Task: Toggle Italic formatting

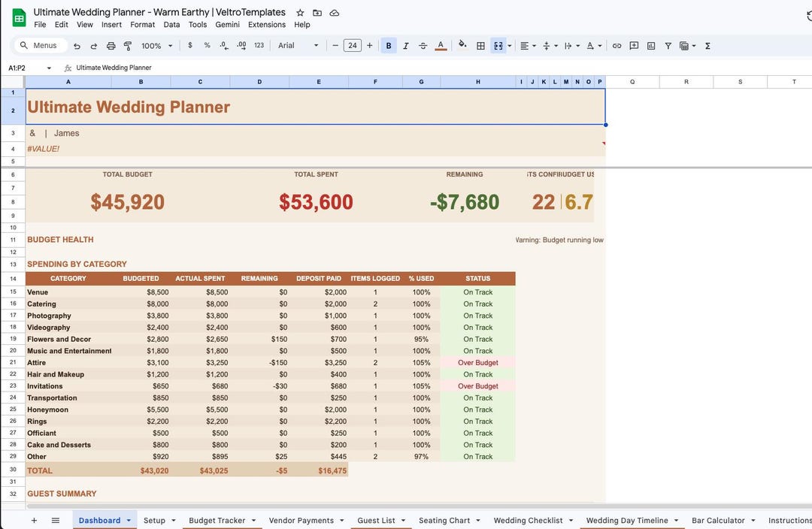Action: click(405, 46)
